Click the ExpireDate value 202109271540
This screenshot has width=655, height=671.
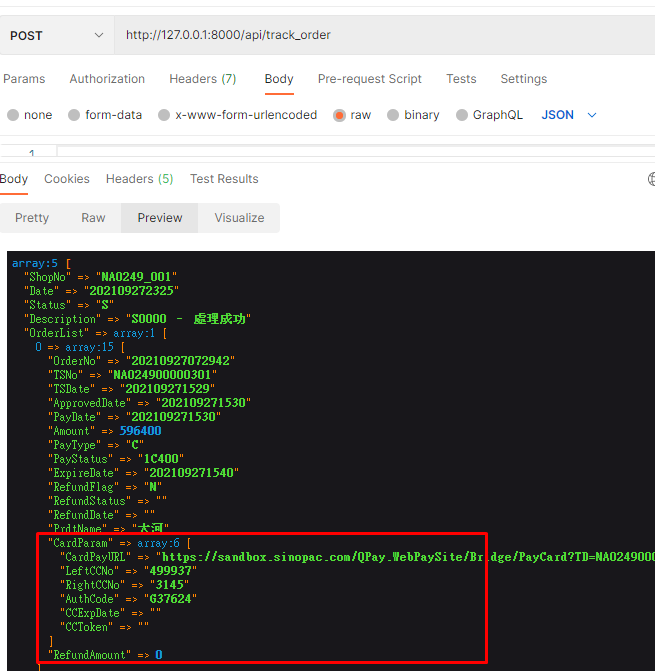pyautogui.click(x=191, y=473)
